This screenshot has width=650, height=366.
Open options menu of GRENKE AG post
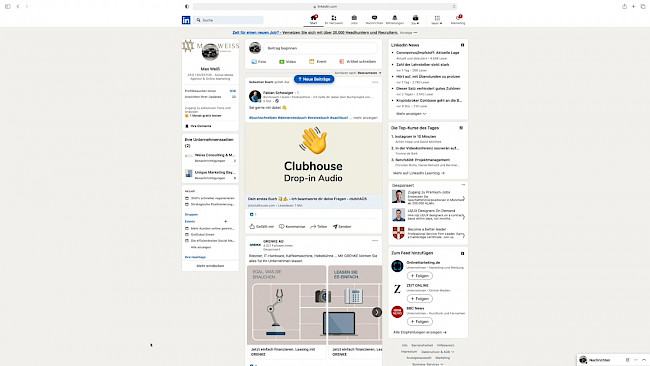tap(375, 240)
